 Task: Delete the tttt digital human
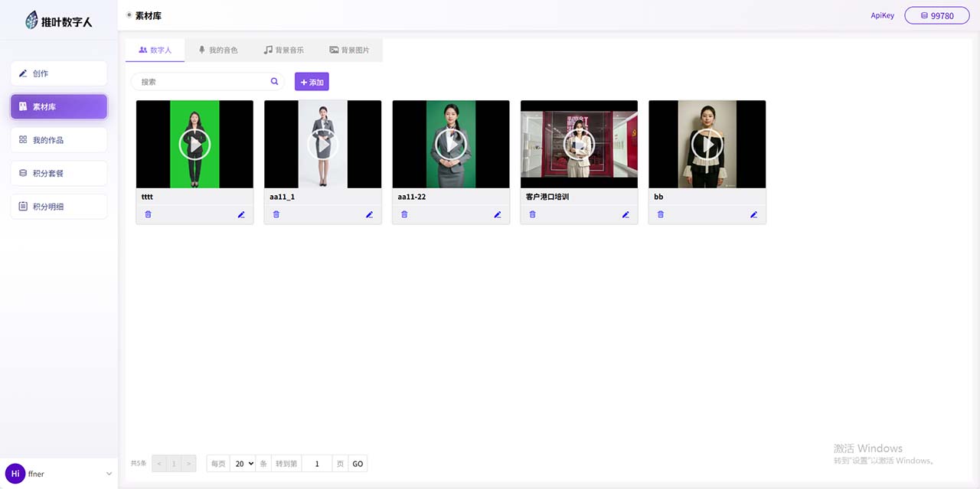(x=149, y=214)
